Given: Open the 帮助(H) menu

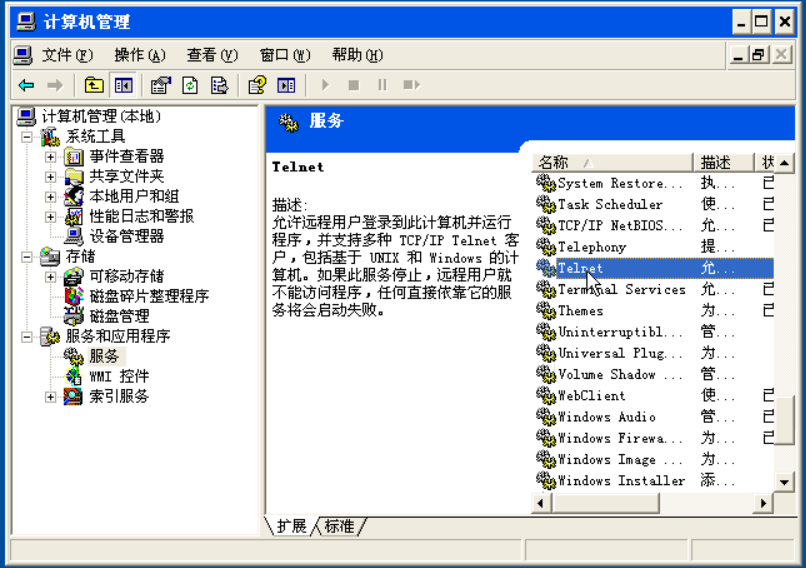Looking at the screenshot, I should 357,55.
